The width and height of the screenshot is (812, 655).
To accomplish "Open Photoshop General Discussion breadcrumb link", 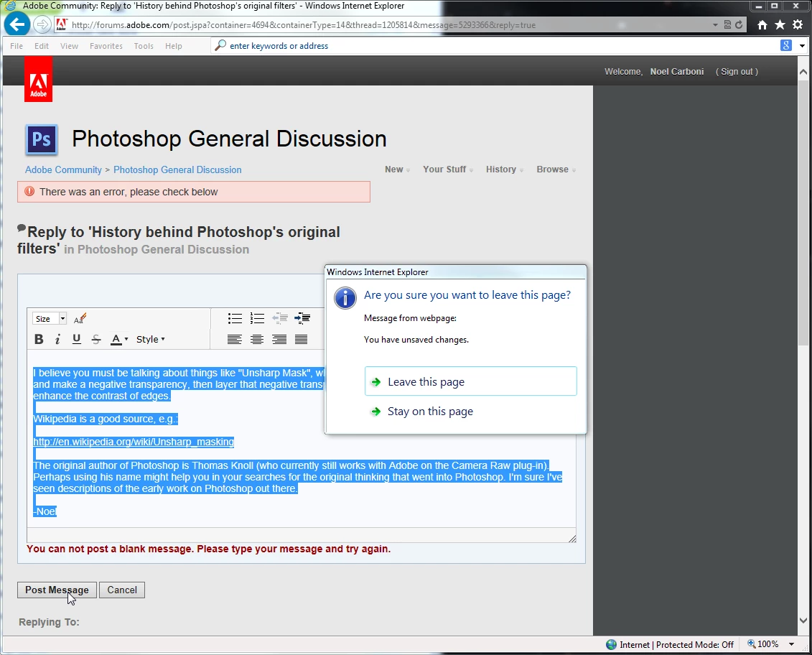I will [177, 170].
